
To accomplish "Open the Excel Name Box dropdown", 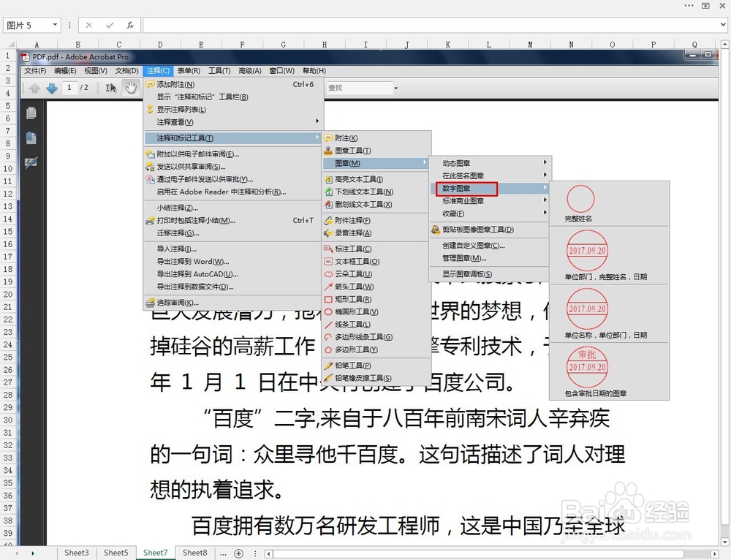I will [55, 25].
